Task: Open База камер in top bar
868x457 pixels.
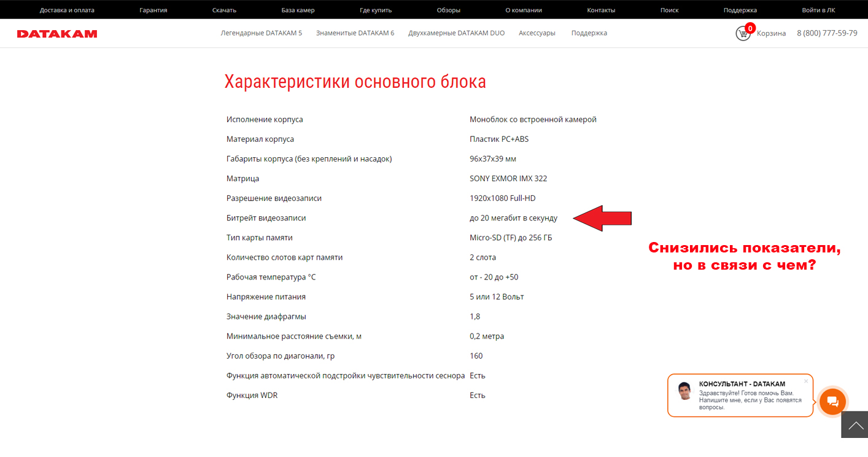Action: (298, 10)
